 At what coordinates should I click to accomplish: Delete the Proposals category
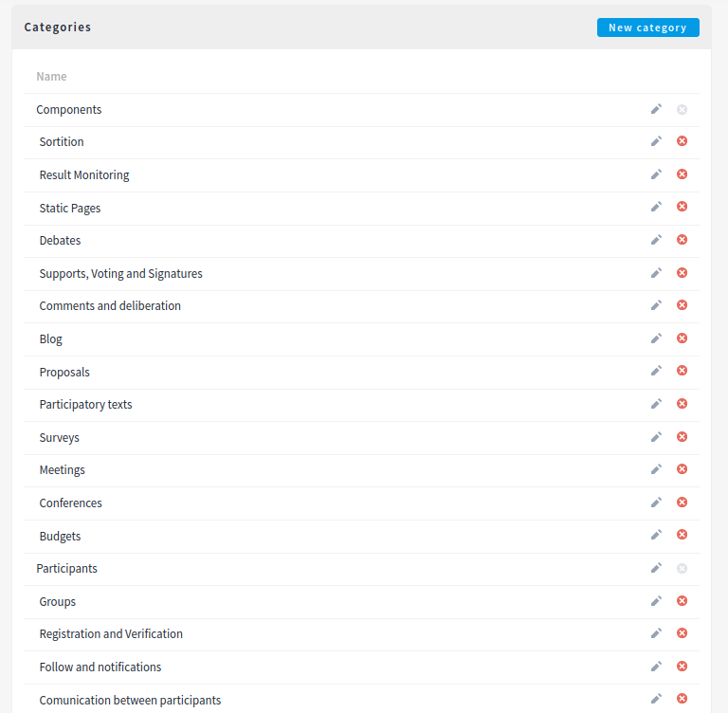point(682,370)
